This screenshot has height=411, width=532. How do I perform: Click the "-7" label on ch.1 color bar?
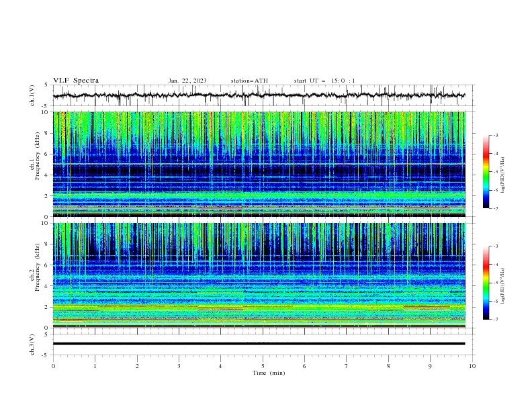(495, 208)
